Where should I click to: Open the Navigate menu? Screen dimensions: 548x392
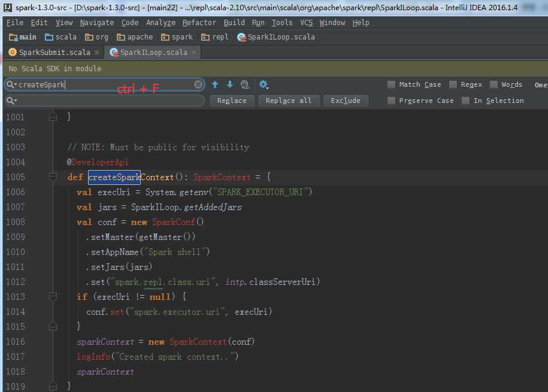97,23
